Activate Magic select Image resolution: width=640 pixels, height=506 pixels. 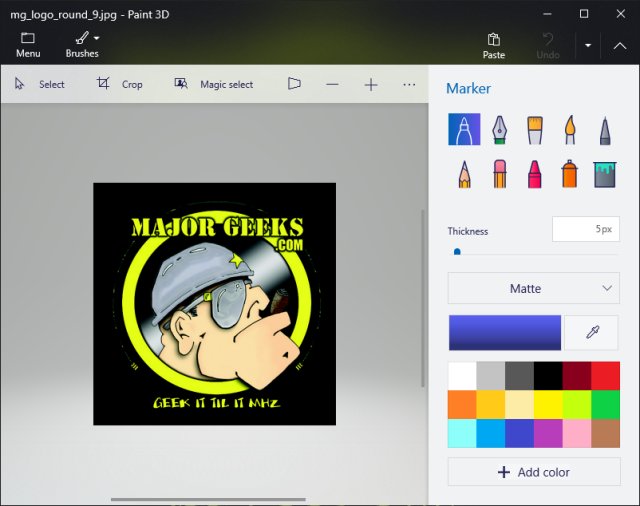pos(214,84)
